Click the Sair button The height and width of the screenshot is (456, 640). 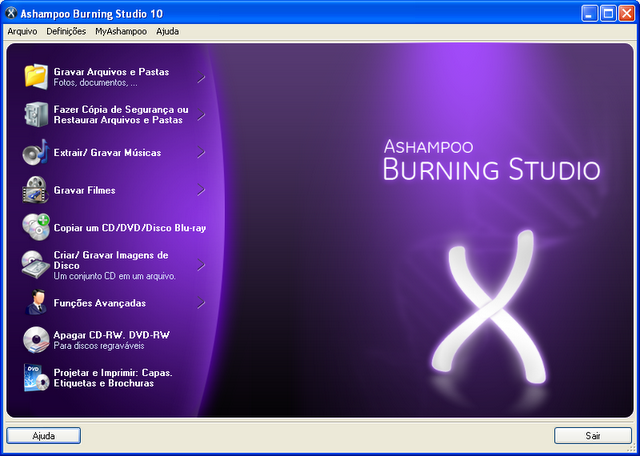593,436
